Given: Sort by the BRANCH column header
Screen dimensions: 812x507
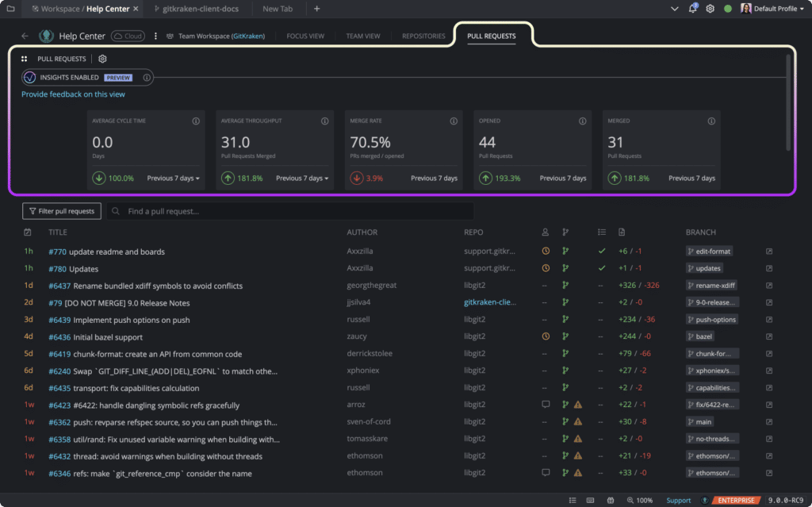Looking at the screenshot, I should [x=701, y=232].
